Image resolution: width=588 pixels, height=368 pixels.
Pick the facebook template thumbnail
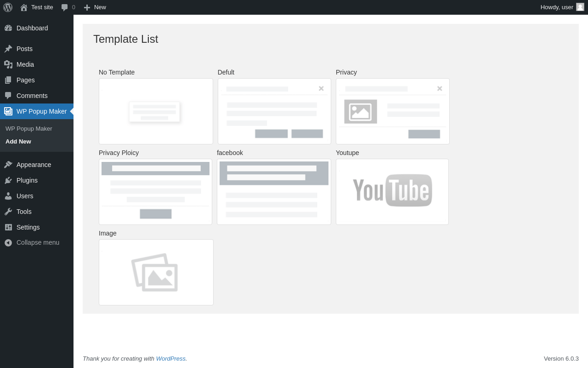[274, 192]
